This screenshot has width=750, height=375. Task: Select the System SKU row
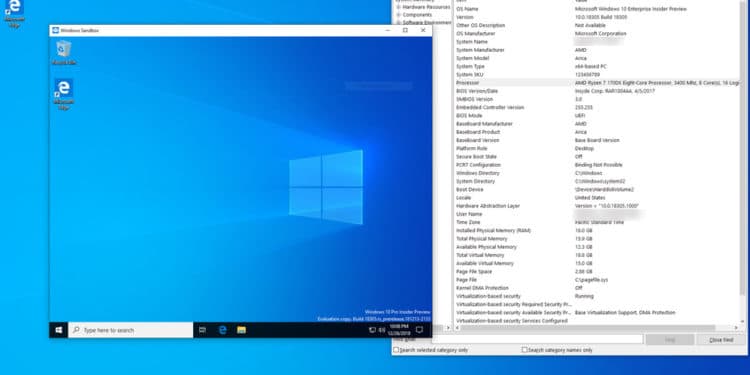coord(597,75)
